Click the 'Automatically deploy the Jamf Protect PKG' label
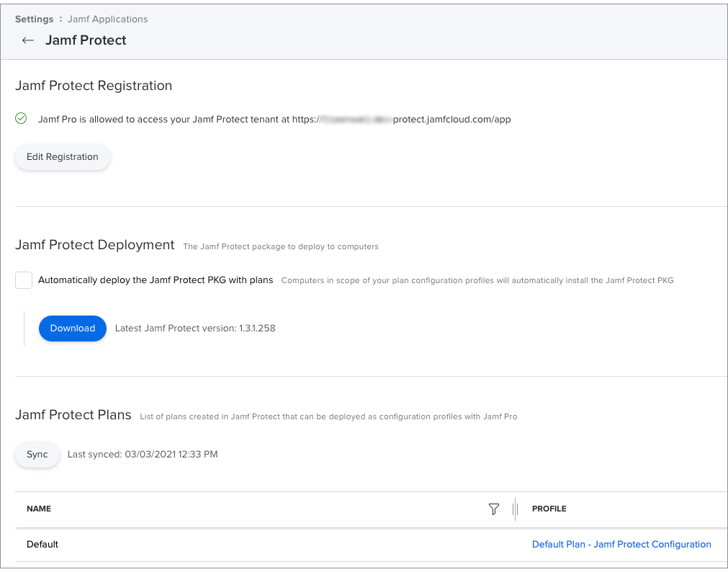Screen dimensions: 728x572 (x=156, y=280)
